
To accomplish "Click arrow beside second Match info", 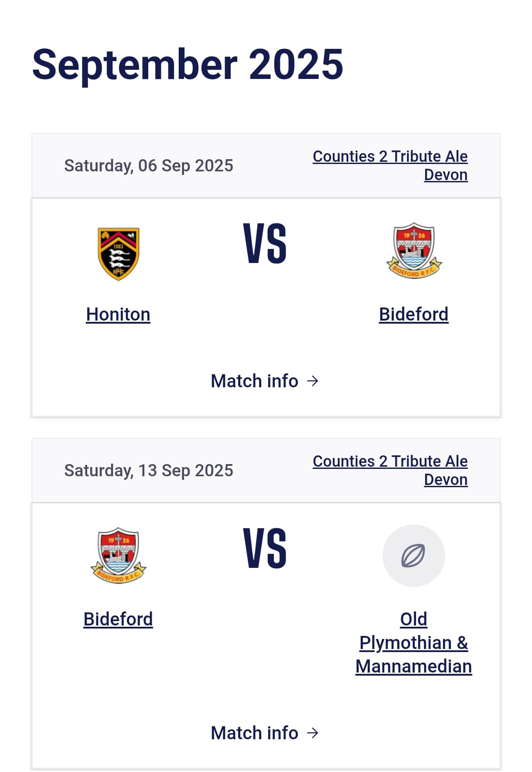I will point(313,733).
